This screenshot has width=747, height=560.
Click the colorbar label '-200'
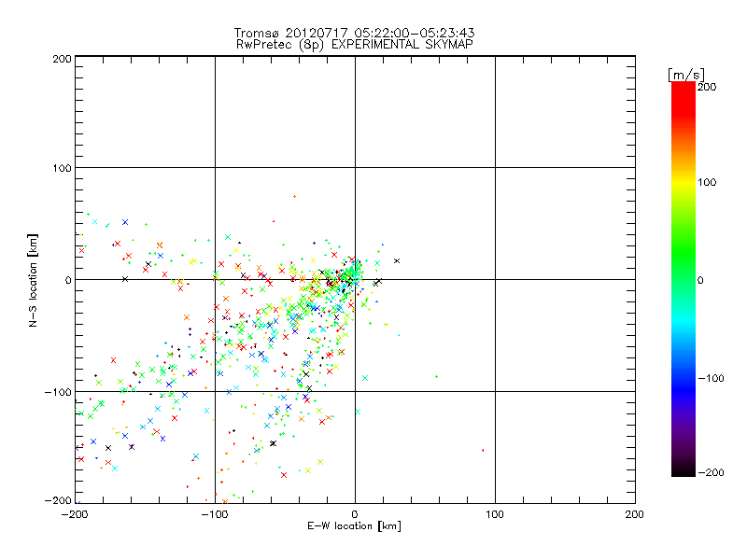tap(711, 472)
